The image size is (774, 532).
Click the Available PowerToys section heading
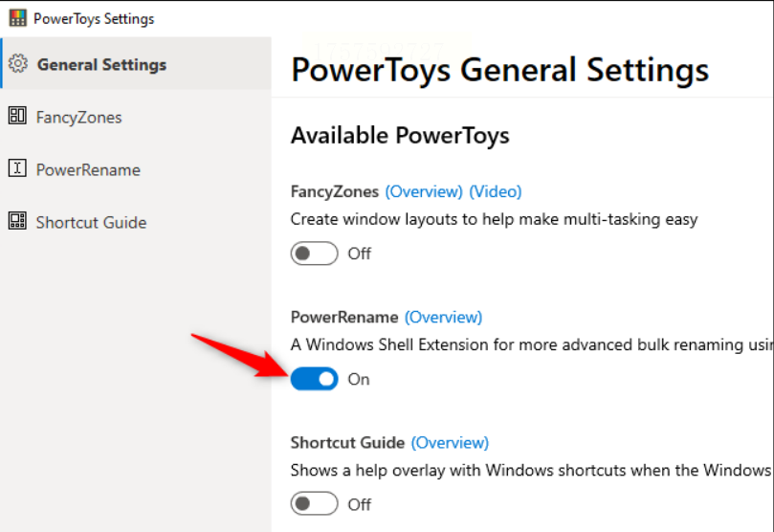point(400,135)
